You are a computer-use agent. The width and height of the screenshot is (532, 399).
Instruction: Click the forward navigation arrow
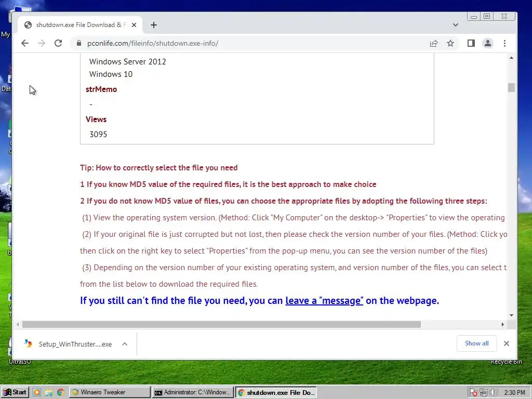point(42,43)
